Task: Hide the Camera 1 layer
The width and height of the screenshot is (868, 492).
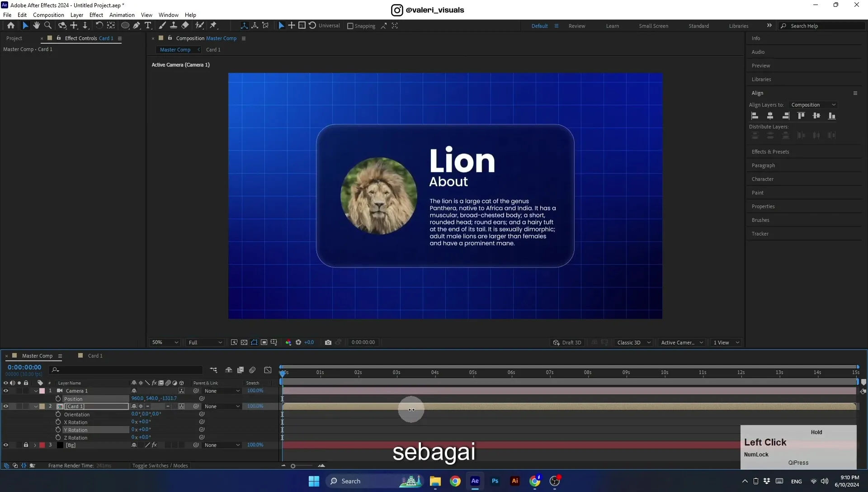Action: pyautogui.click(x=6, y=391)
